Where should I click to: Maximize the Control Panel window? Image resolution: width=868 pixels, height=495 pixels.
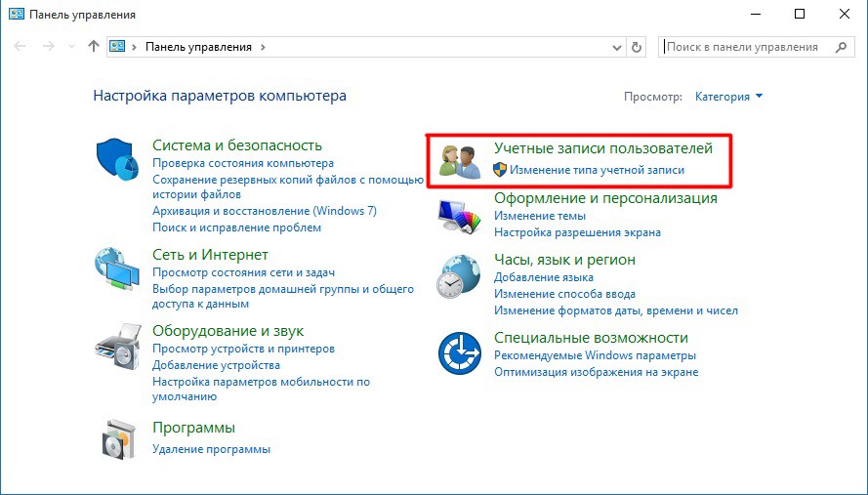point(800,14)
